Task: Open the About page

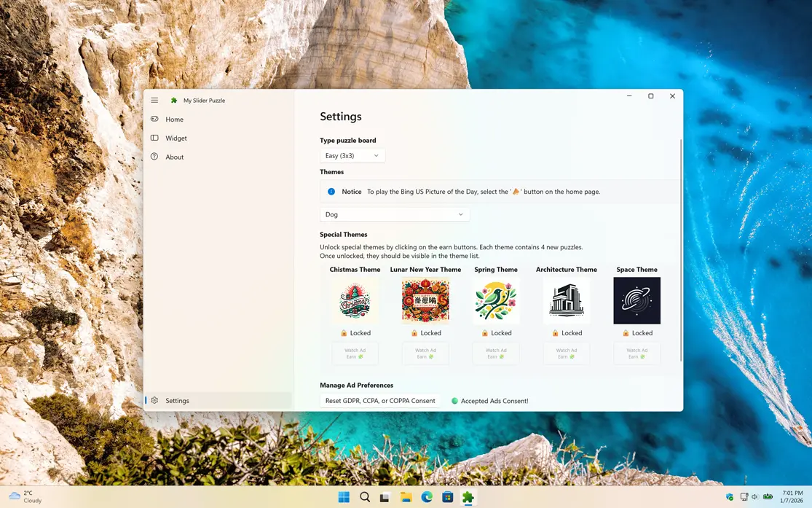Action: click(x=174, y=157)
